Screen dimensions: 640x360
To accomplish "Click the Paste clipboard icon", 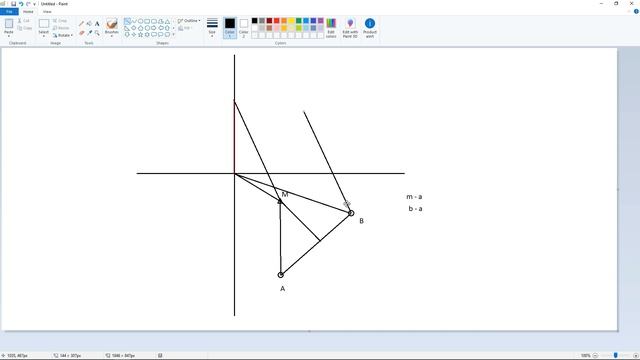I will tap(9, 23).
